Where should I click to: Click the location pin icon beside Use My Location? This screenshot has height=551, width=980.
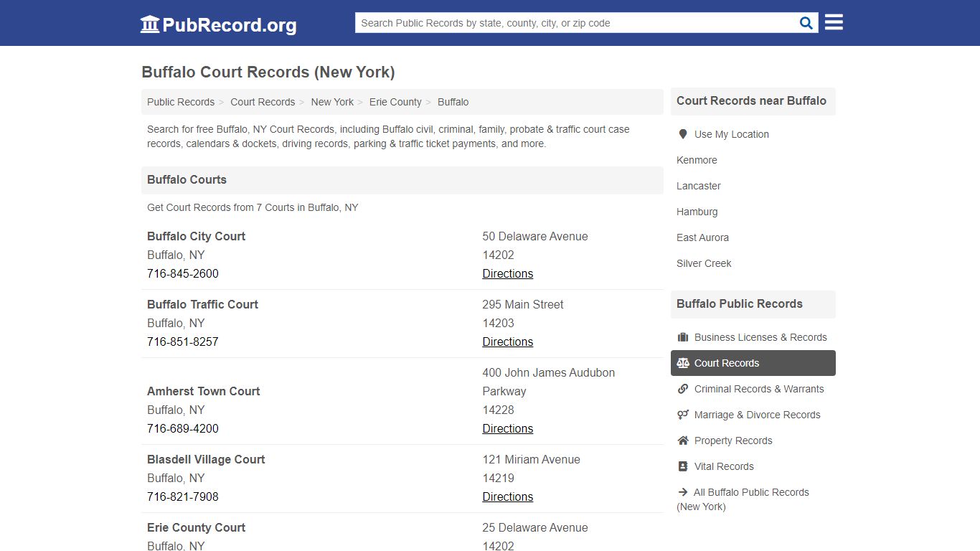pyautogui.click(x=683, y=134)
